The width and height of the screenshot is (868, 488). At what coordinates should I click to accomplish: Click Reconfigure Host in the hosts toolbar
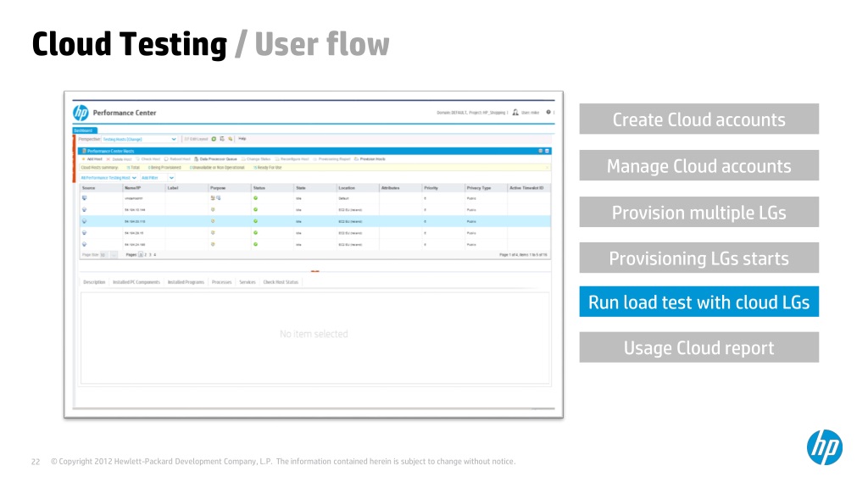pyautogui.click(x=292, y=159)
